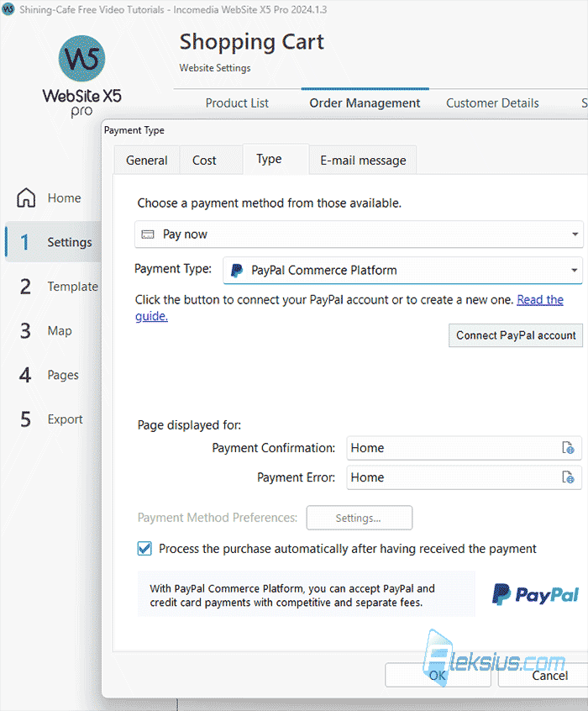Open the PayPal Commerce Platform dropdown arrow

coord(575,271)
